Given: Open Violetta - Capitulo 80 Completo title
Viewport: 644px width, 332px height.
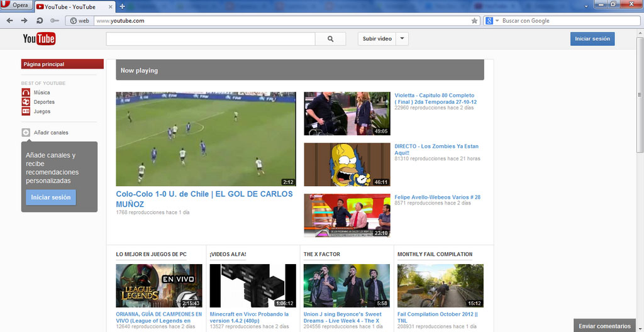Looking at the screenshot, I should 435,98.
